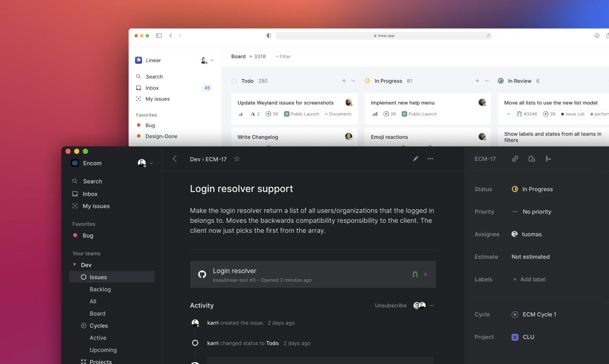Image resolution: width=609 pixels, height=364 pixels.
Task: Click the pencil edit icon for the issue
Action: (415, 159)
